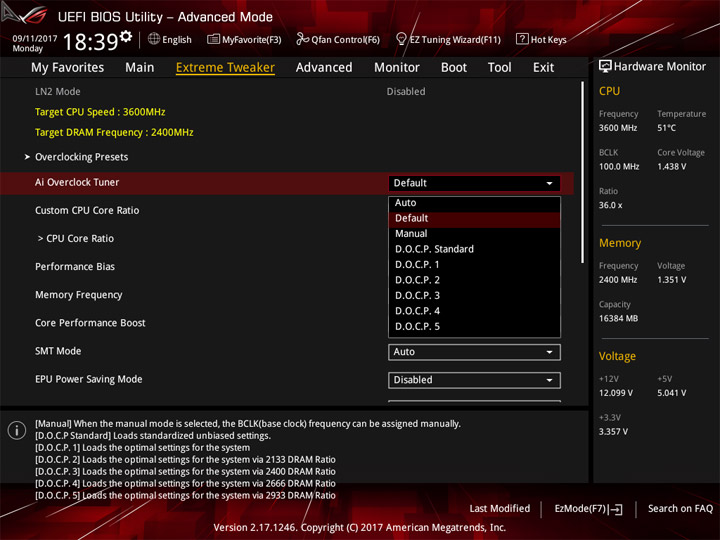
Task: Click the settings gear icon beside the clock
Action: (126, 36)
